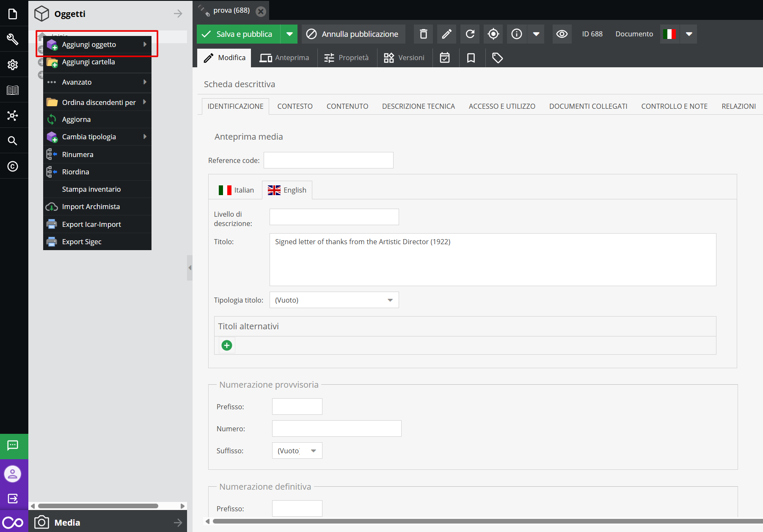763x532 pixels.
Task: Open the Tipologia titolo dropdown
Action: (334, 300)
